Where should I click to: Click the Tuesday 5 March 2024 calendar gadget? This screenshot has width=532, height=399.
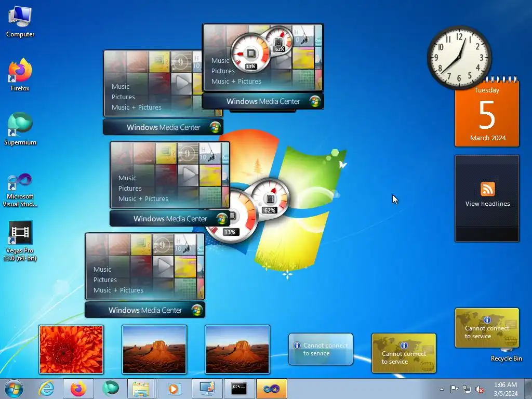[x=487, y=115]
